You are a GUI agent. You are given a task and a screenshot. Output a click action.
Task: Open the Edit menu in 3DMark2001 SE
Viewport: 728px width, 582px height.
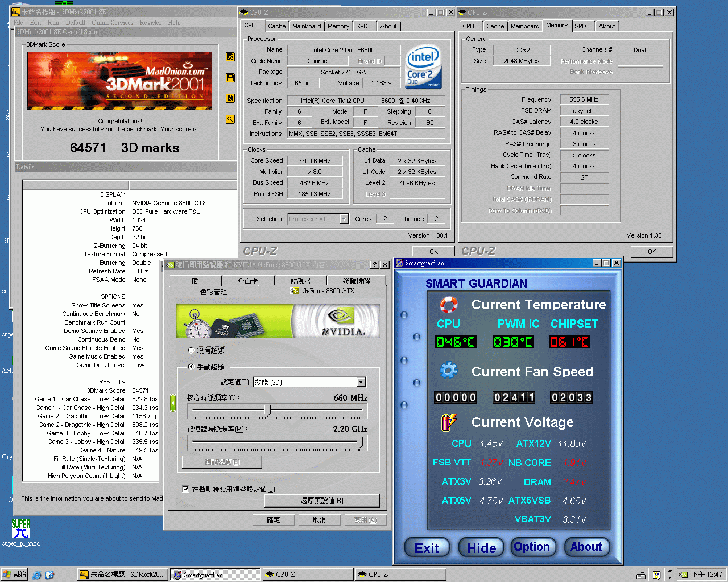click(35, 23)
